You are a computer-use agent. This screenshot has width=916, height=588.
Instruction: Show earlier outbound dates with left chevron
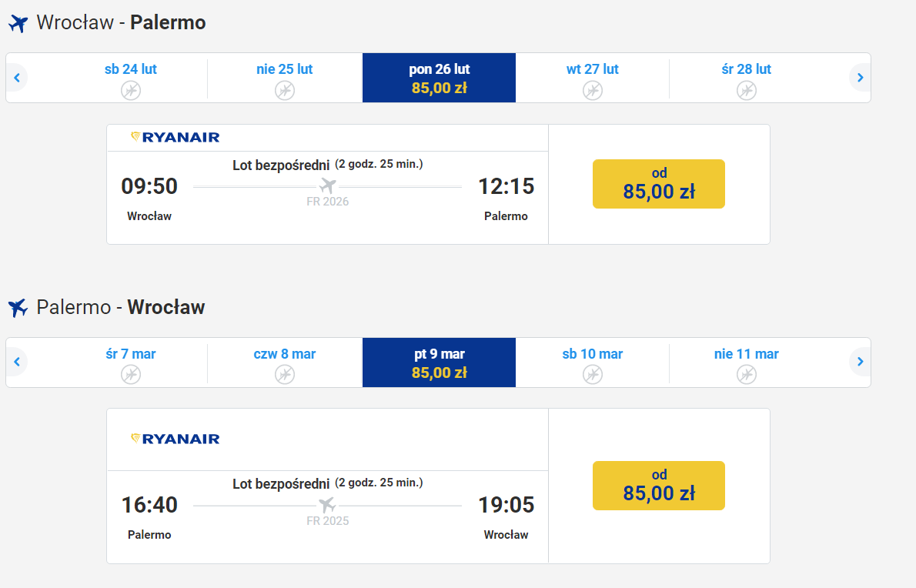[x=17, y=78]
